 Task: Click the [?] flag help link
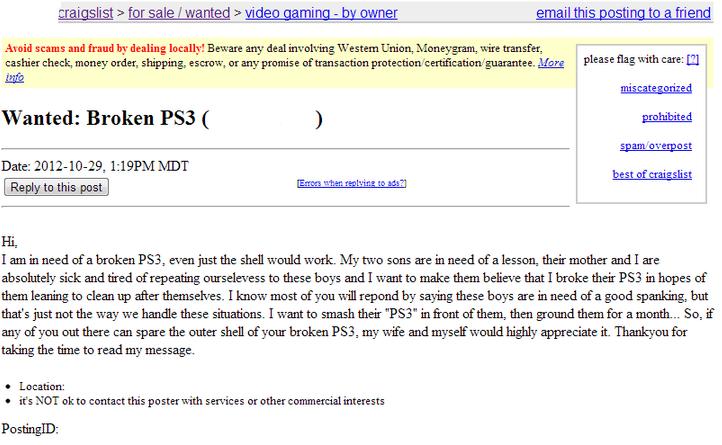(693, 60)
